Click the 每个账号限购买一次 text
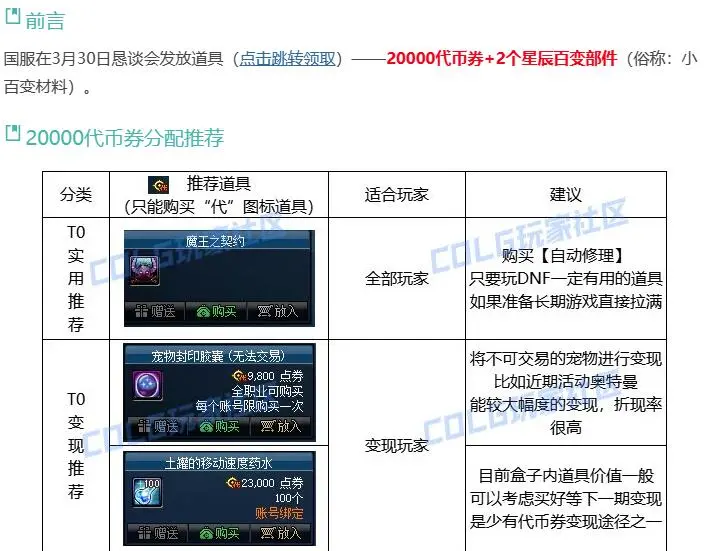706x551 pixels. point(249,406)
